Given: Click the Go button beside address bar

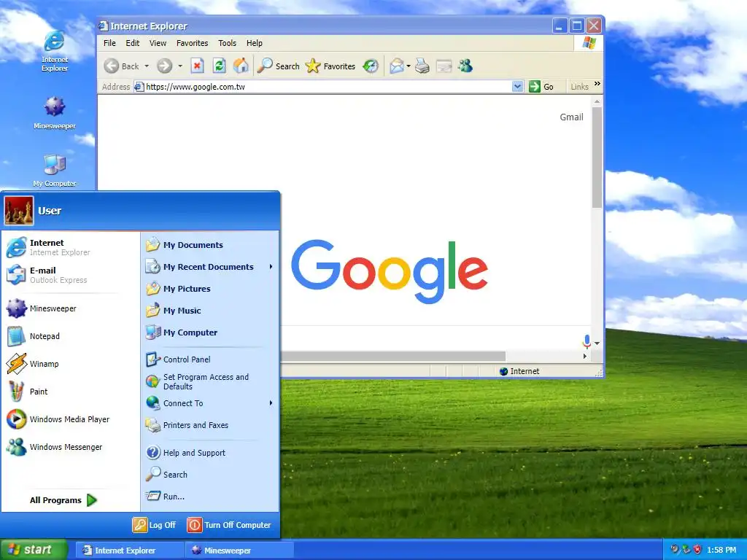Looking at the screenshot, I should click(542, 87).
